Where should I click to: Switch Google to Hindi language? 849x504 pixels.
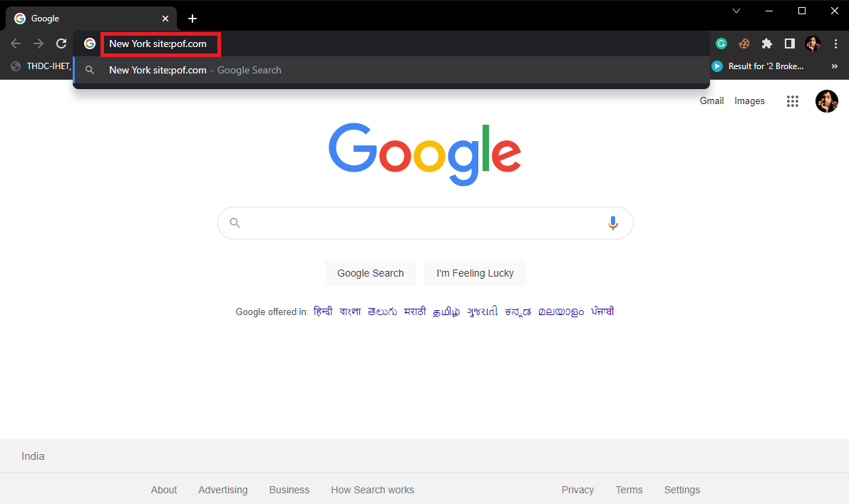point(323,312)
